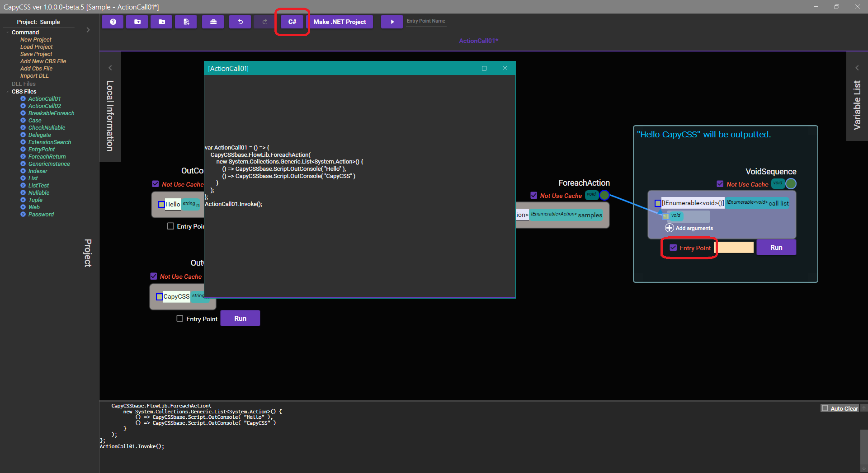Choose Add Cbs File command
868x473 pixels.
[36, 69]
